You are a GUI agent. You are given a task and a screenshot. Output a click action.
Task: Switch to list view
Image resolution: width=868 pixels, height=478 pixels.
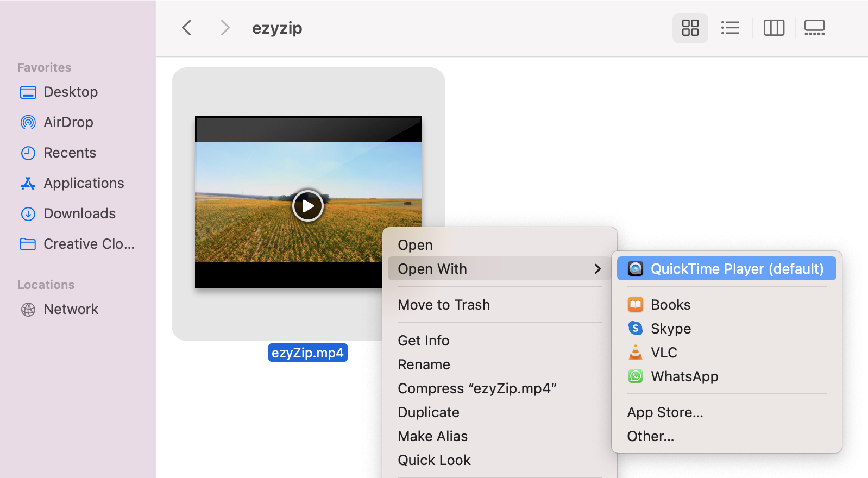tap(730, 28)
